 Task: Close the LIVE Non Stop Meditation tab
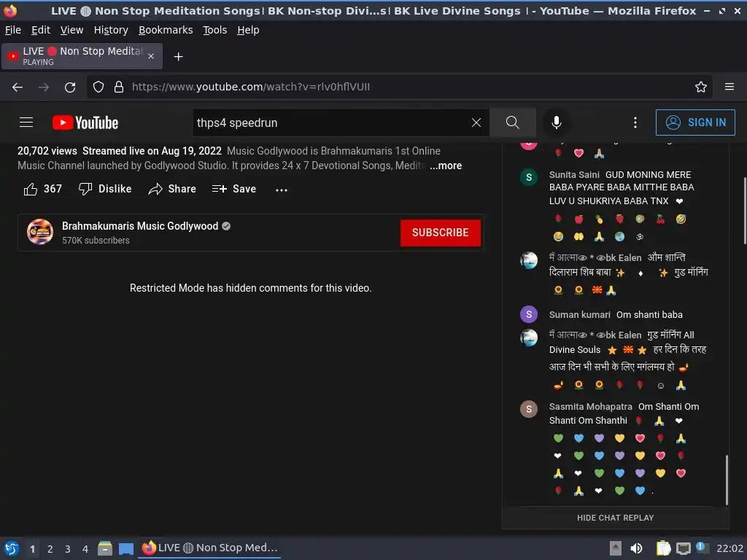[x=151, y=56]
